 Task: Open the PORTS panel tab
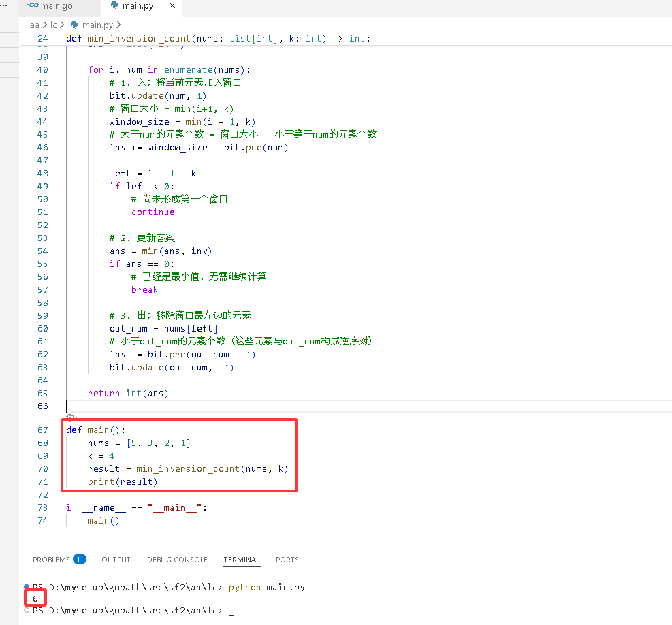click(287, 560)
